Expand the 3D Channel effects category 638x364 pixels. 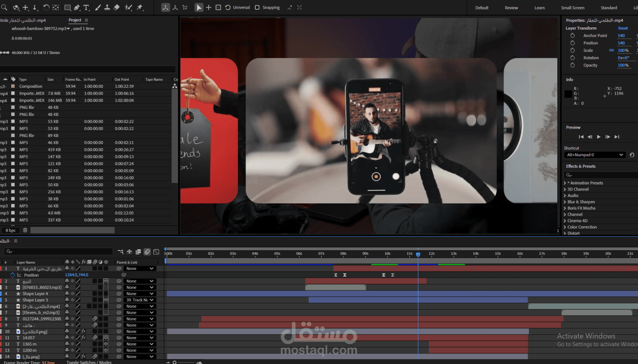pyautogui.click(x=565, y=190)
